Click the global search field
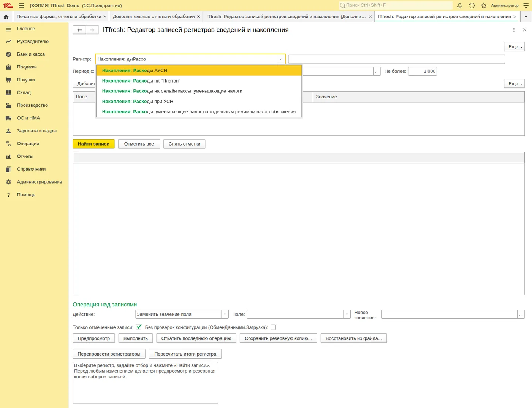The width and height of the screenshot is (532, 408). coord(395,5)
